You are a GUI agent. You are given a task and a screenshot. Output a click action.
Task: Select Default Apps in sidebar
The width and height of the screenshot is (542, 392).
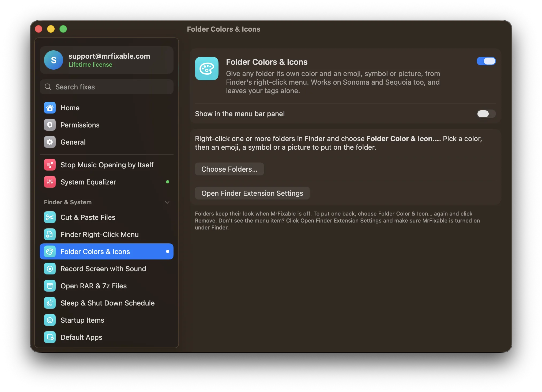click(107, 337)
